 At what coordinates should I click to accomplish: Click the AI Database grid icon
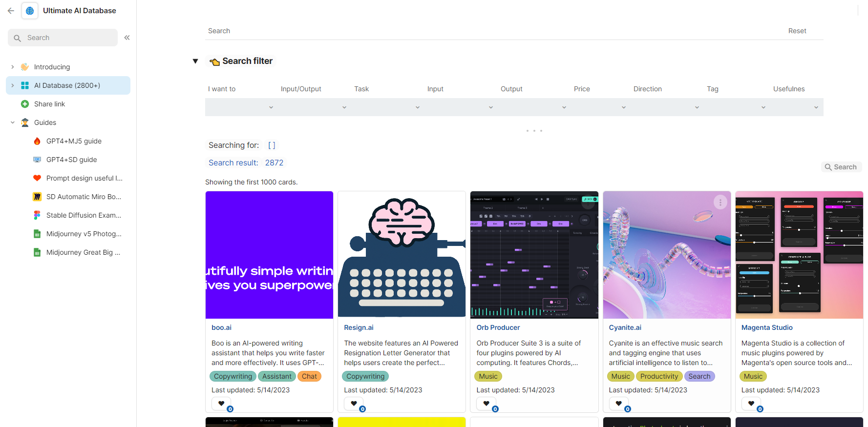tap(25, 85)
